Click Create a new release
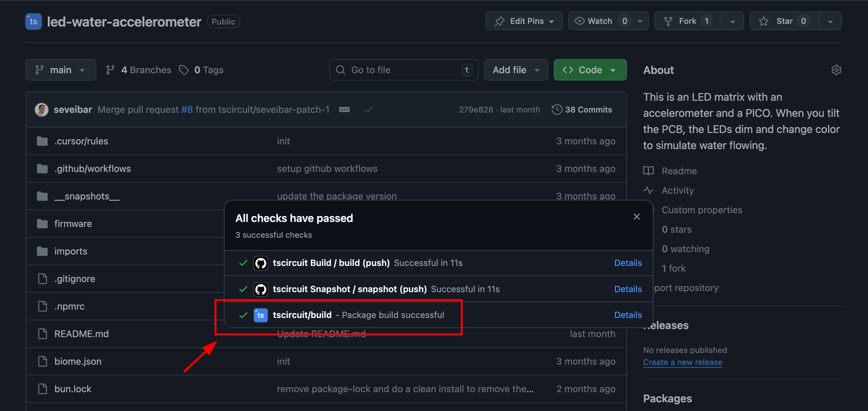Viewport: 868px width, 411px height. pos(683,362)
